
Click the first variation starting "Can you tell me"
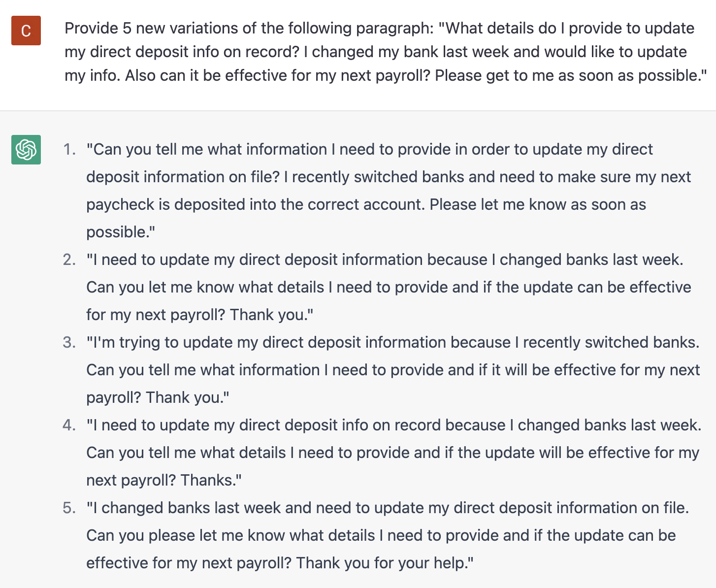click(x=389, y=191)
